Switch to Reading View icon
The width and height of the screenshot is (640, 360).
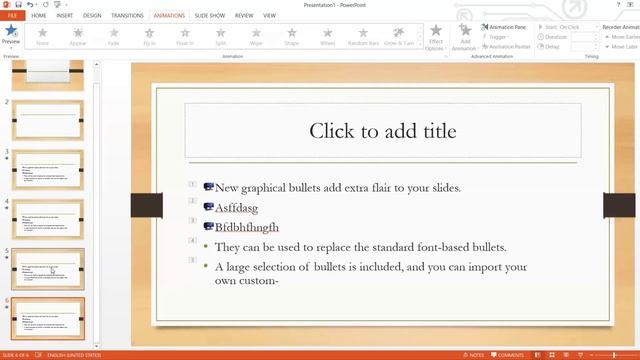[x=566, y=355]
